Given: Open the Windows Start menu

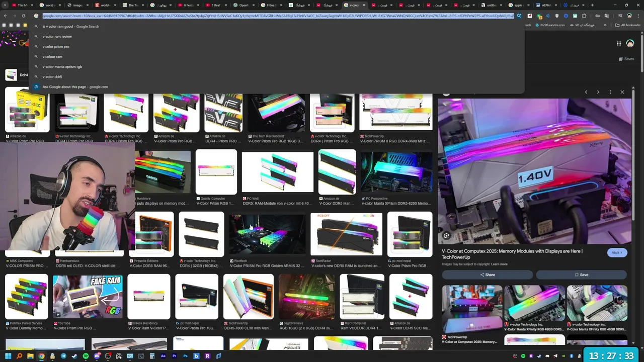Looking at the screenshot, I should point(8,356).
